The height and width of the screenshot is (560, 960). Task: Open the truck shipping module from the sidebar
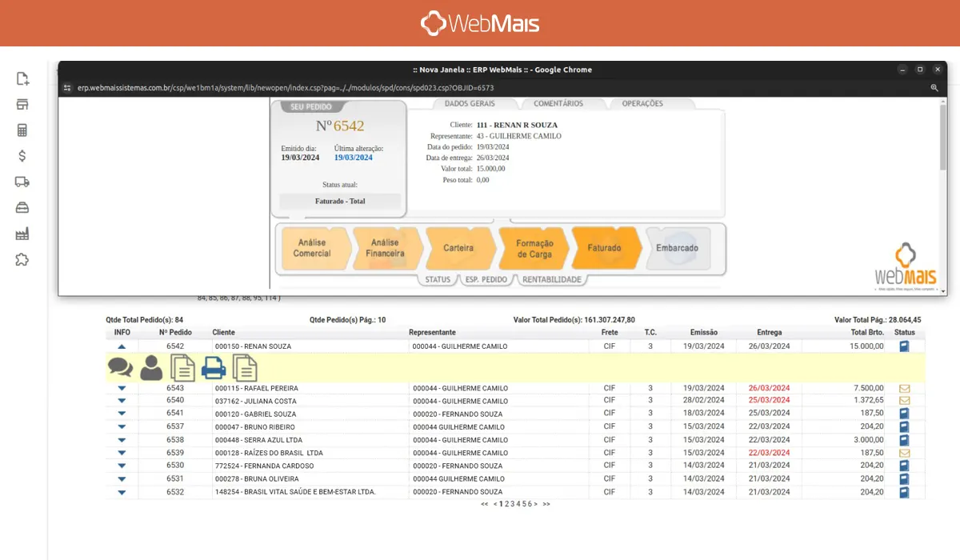[x=21, y=181]
